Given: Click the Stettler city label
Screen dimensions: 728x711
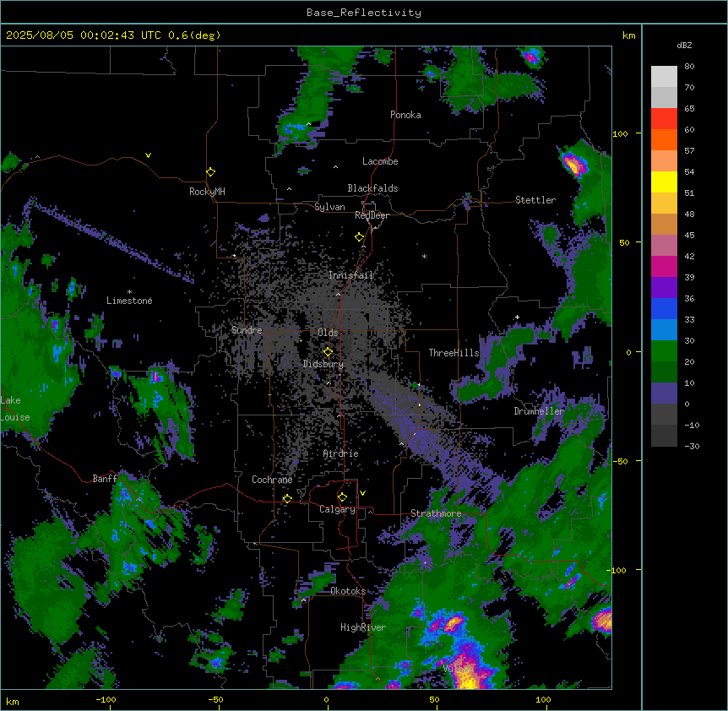Looking at the screenshot, I should 535,200.
